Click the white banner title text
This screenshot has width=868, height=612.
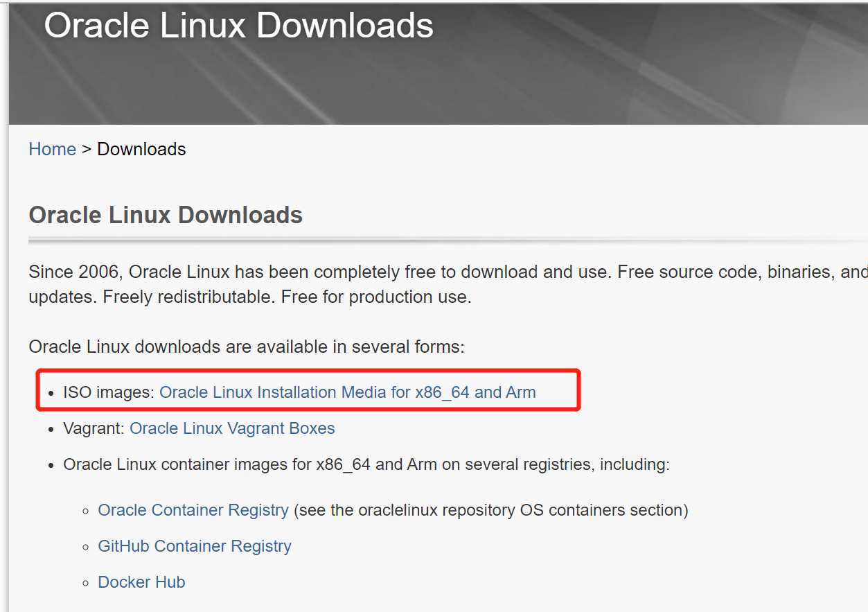(x=238, y=26)
